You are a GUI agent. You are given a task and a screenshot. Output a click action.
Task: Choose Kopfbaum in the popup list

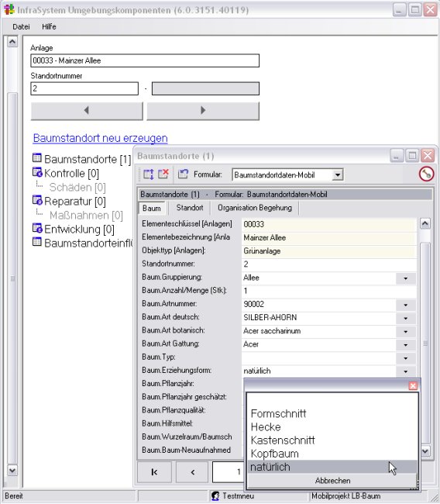274,454
